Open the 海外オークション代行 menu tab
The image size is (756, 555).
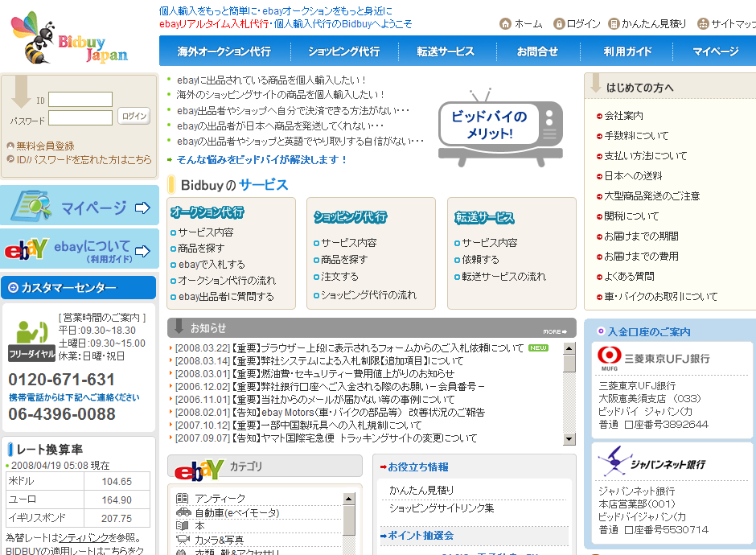[224, 51]
